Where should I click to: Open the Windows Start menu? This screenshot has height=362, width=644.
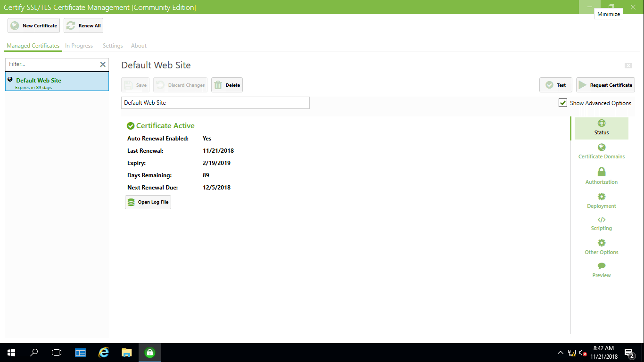11,353
